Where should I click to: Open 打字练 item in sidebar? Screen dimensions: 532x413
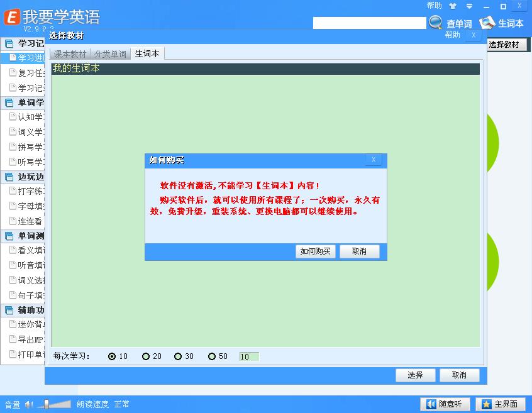point(27,191)
